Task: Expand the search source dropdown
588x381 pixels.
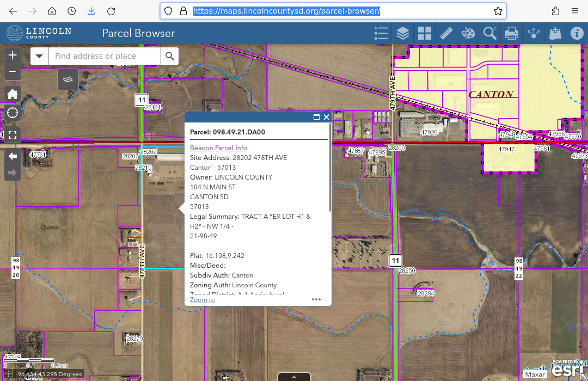Action: point(39,56)
